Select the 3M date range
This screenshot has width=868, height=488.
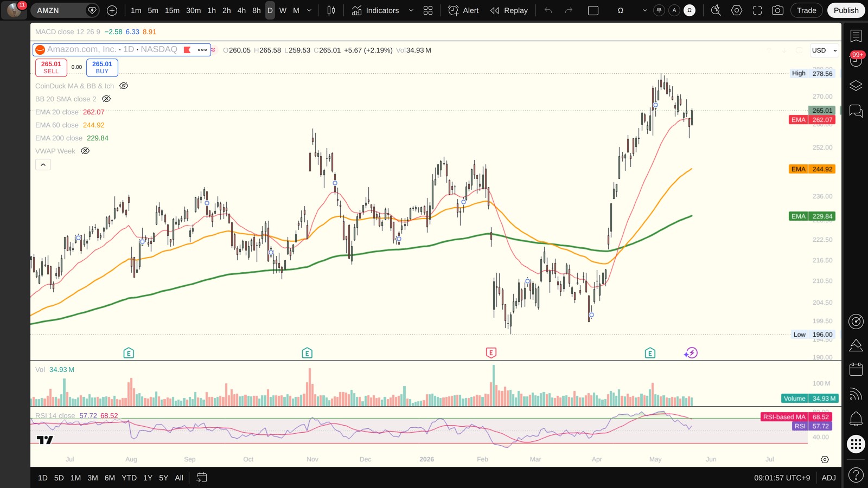pos(93,478)
